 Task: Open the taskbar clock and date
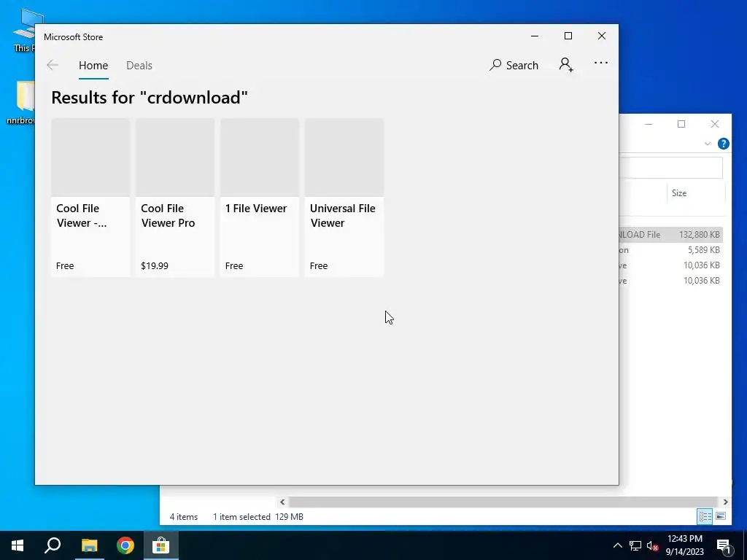684,545
